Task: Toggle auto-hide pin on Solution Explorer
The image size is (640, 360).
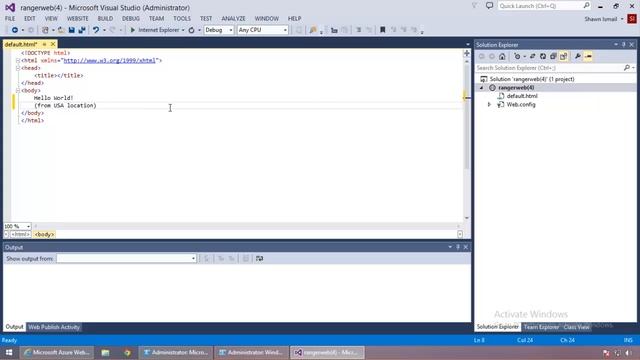Action: [624, 44]
